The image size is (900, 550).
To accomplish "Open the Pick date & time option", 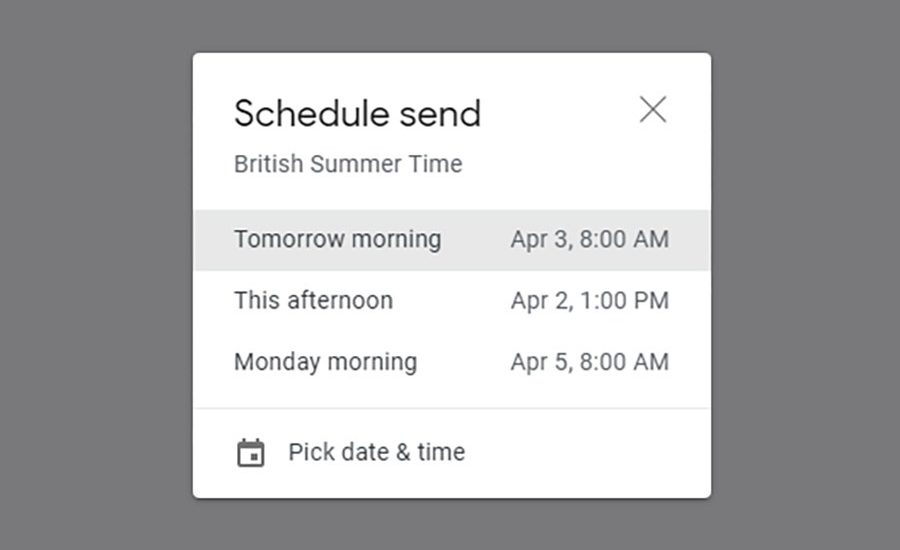I will click(x=452, y=452).
